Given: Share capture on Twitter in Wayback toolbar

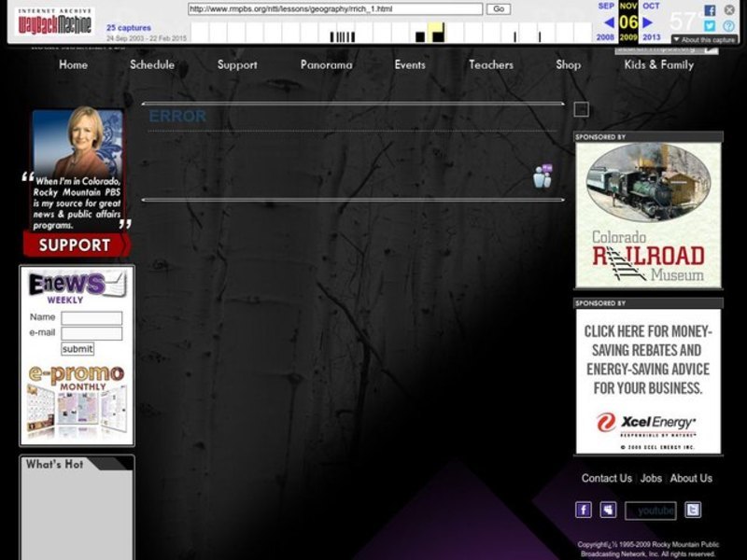Looking at the screenshot, I should pos(710,25).
